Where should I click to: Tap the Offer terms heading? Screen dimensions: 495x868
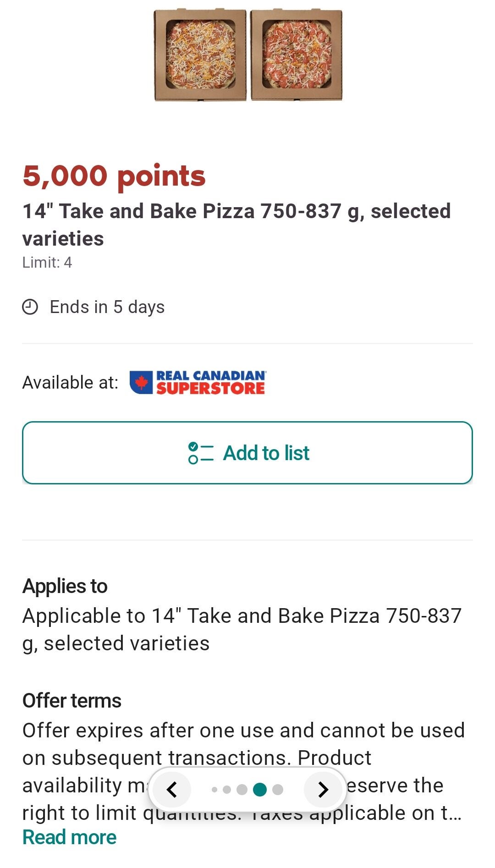pos(72,701)
